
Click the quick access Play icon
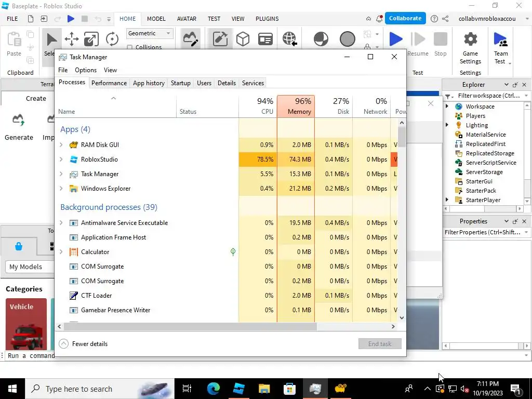point(71,19)
